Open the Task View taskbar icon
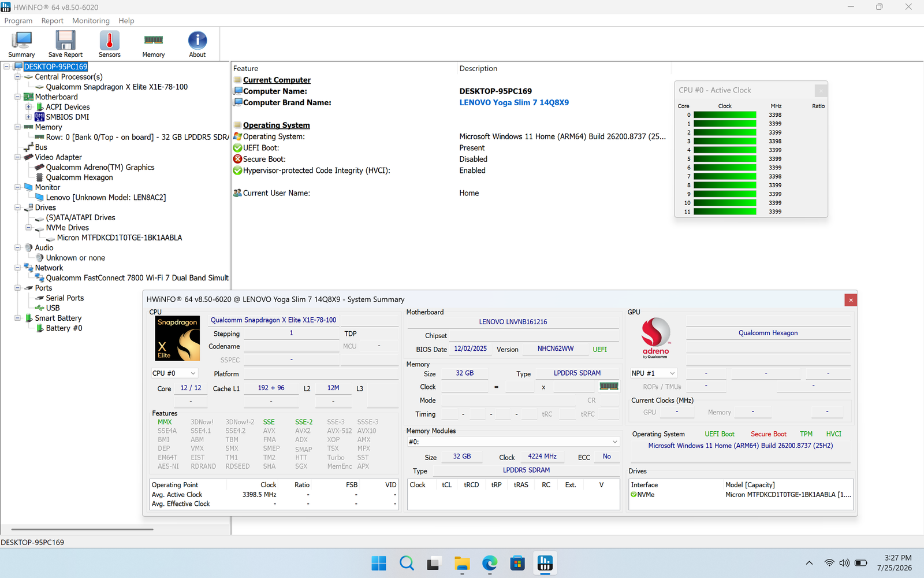This screenshot has height=578, width=924. [434, 563]
